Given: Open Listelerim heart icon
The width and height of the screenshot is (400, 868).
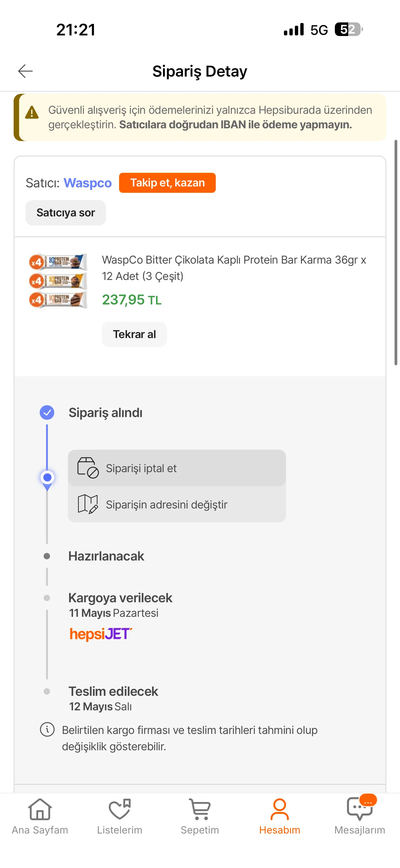Looking at the screenshot, I should coord(120,809).
